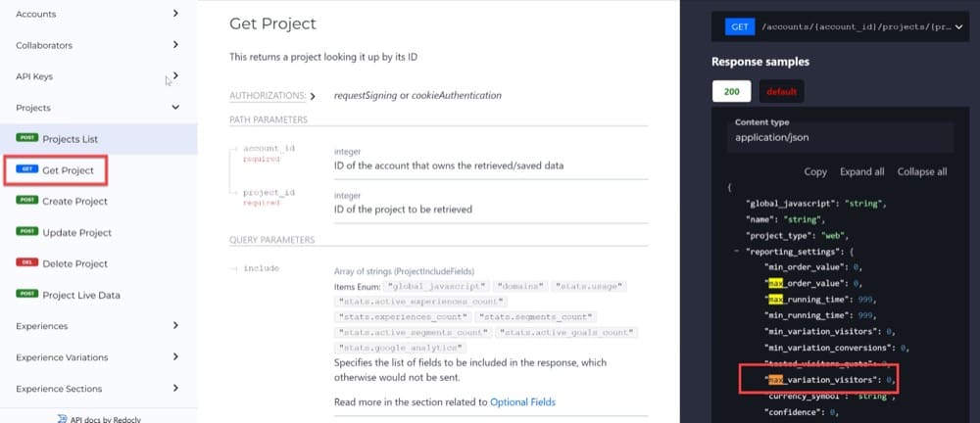Click the Redocly logo icon in footer
This screenshot has width=980, height=423.
[x=61, y=419]
